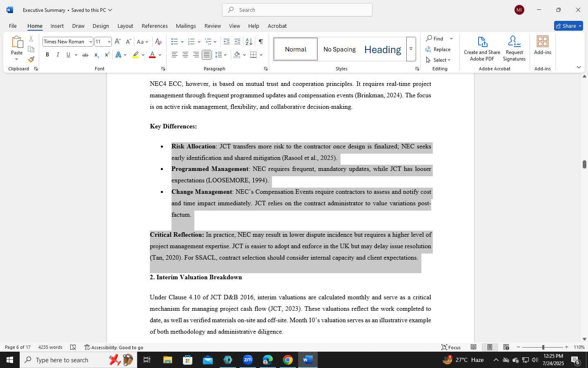Switch to the Layout tab

(x=125, y=26)
